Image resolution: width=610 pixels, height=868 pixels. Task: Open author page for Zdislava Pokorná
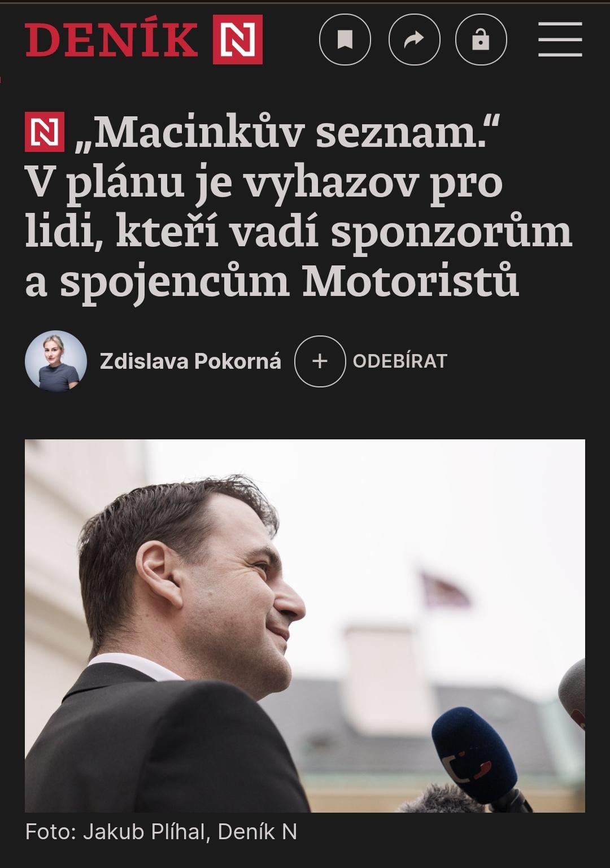(x=190, y=361)
